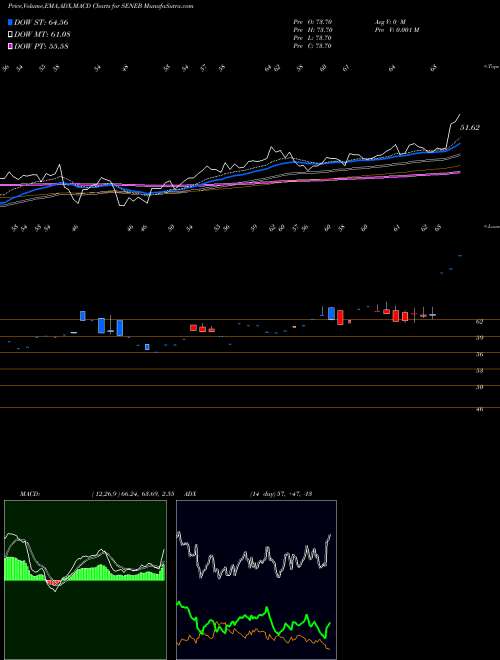Image resolution: width=500 pixels, height=660 pixels.
Task: Click the chart title mentioning SENEB MunafaSutra.com
Action: (x=101, y=7)
